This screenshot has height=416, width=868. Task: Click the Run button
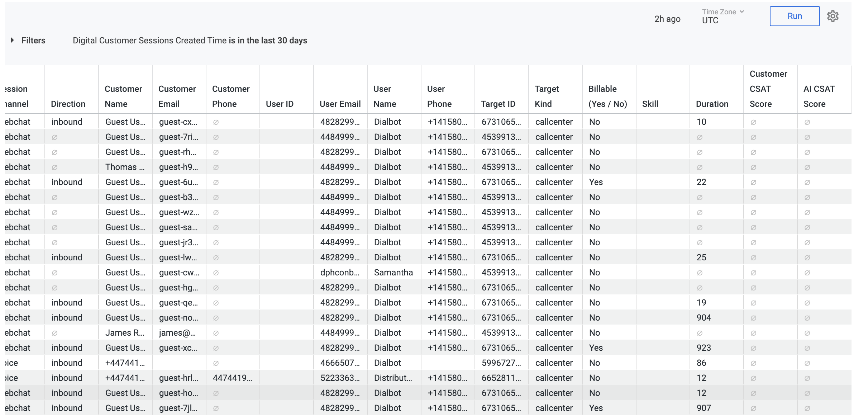coord(794,16)
